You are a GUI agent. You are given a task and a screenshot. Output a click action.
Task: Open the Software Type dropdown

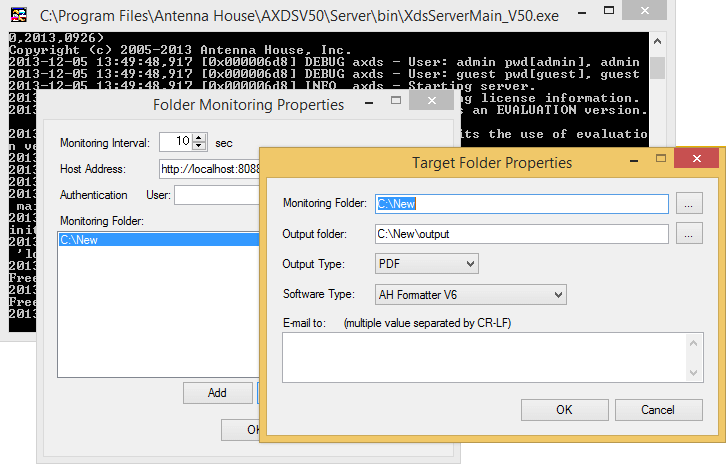click(x=470, y=295)
